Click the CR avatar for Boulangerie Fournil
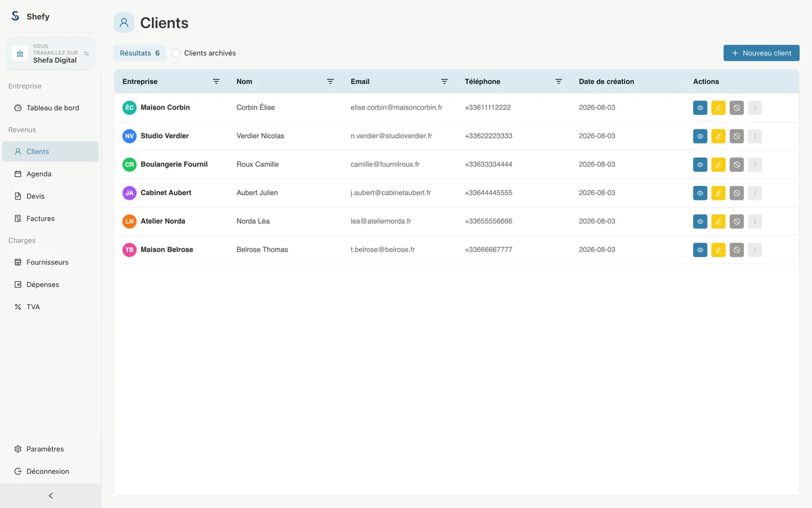This screenshot has height=508, width=812. (x=129, y=164)
